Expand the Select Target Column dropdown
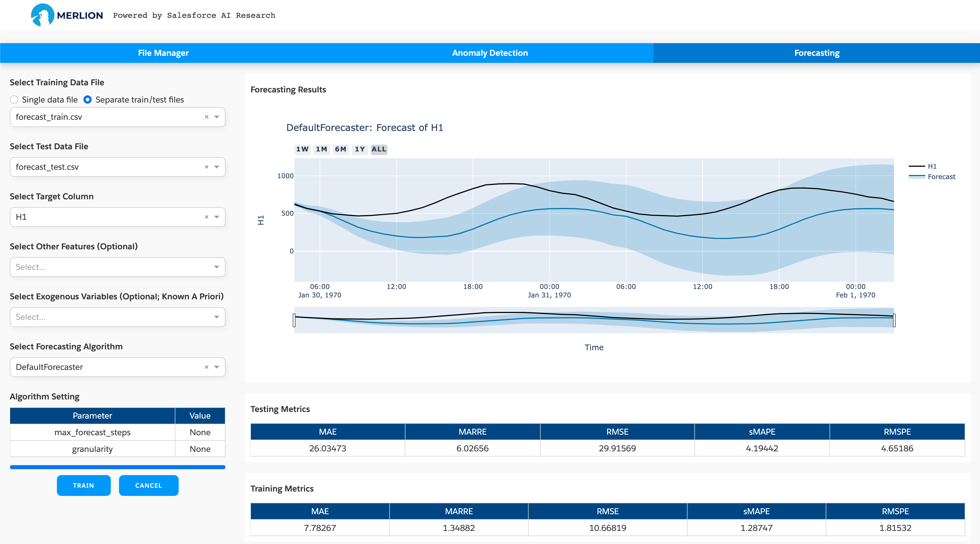This screenshot has width=980, height=544. (216, 217)
